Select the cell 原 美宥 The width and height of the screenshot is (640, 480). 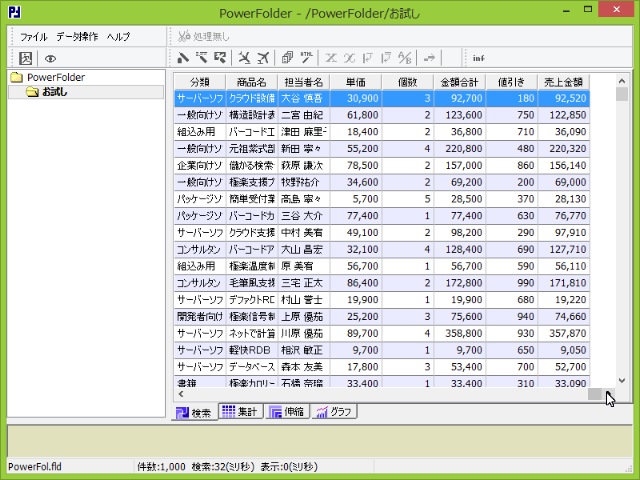[304, 266]
